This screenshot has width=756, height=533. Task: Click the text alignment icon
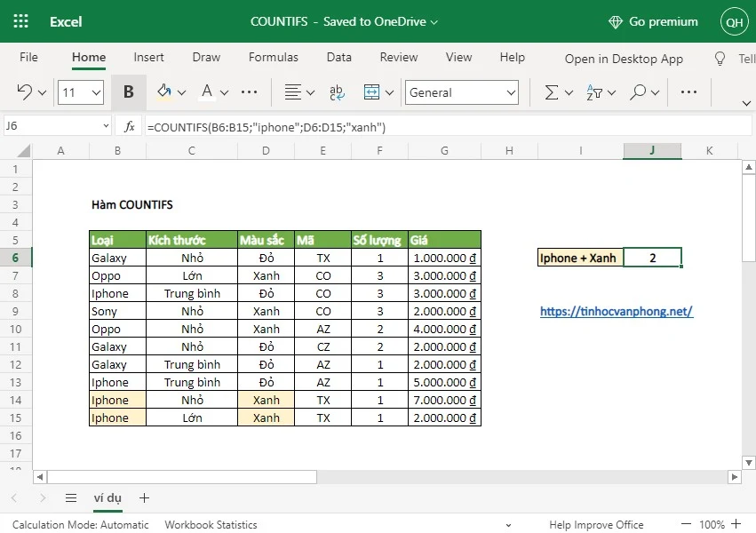[x=292, y=92]
